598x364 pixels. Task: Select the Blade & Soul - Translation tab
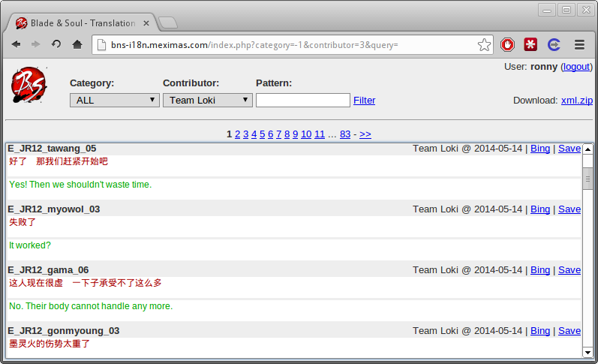(x=81, y=23)
